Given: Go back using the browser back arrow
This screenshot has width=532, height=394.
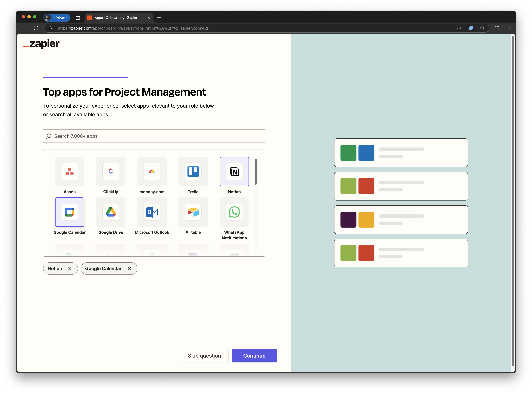Looking at the screenshot, I should (24, 28).
